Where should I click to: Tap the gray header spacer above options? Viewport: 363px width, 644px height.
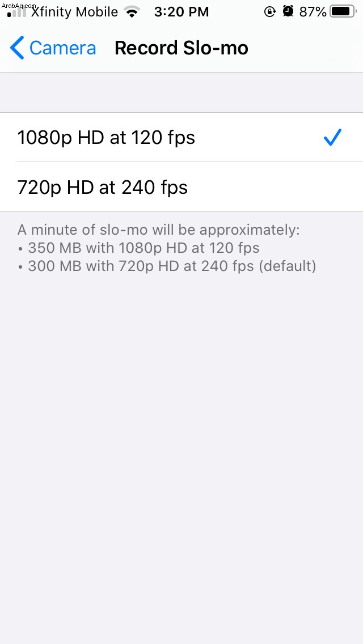[181, 93]
